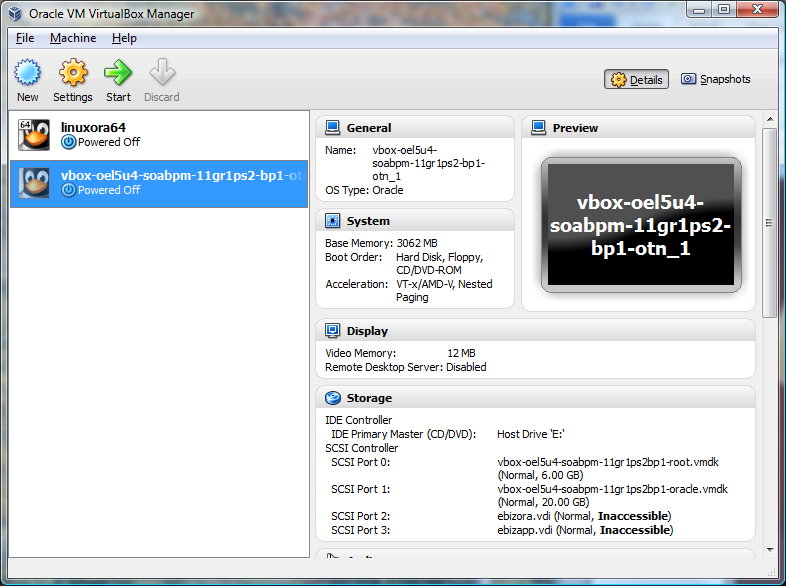Start the selected VM with green arrow
Image resolution: width=786 pixels, height=586 pixels.
click(118, 72)
